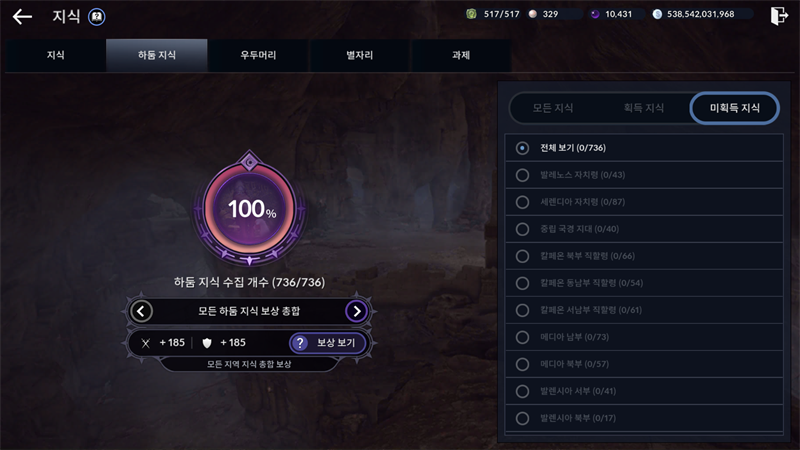Choose the 획득 지식 filter
Viewport: 800px width, 450px height.
643,108
